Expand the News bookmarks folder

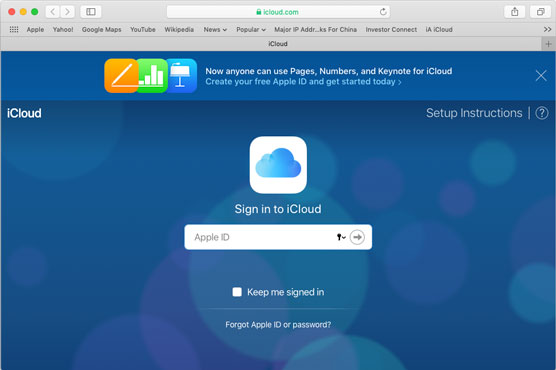coord(215,29)
